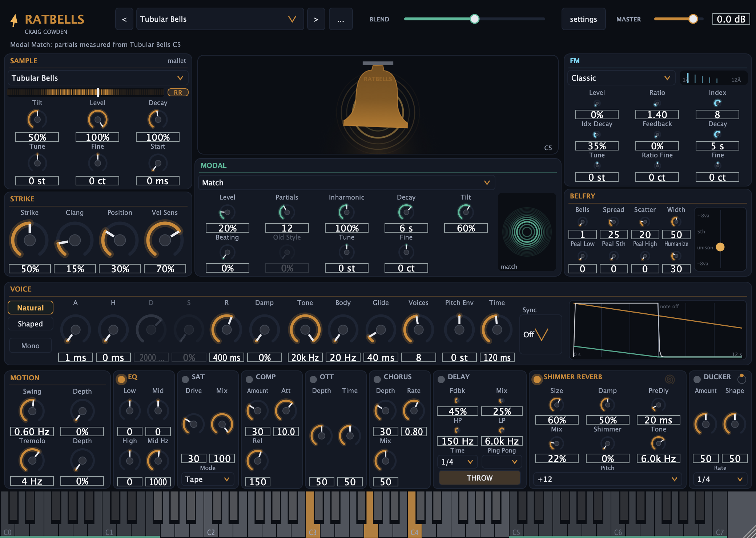756x538 pixels.
Task: Click the delay THROW button
Action: click(480, 478)
